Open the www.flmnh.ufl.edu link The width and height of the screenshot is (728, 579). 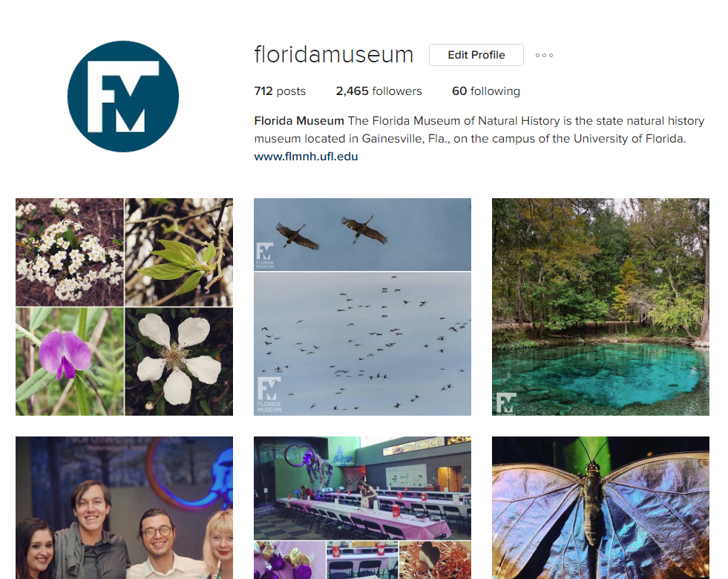coord(306,157)
